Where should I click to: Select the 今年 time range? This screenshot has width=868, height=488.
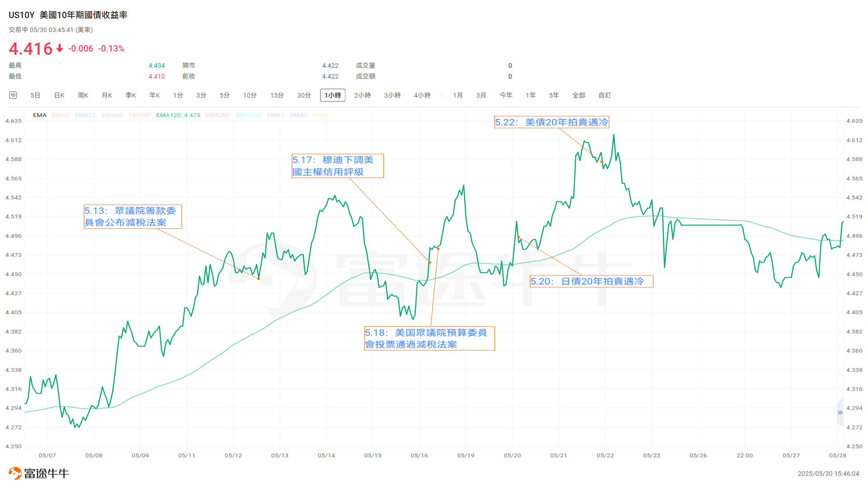(x=506, y=95)
